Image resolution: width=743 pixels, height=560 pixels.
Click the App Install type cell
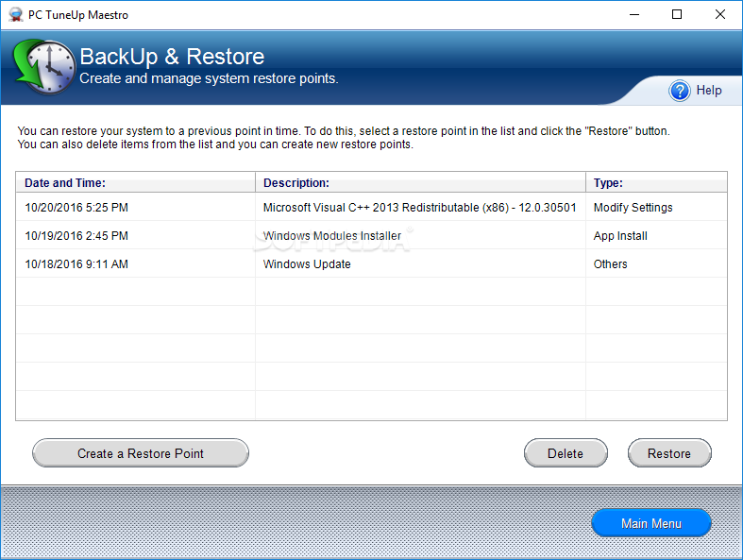(620, 236)
